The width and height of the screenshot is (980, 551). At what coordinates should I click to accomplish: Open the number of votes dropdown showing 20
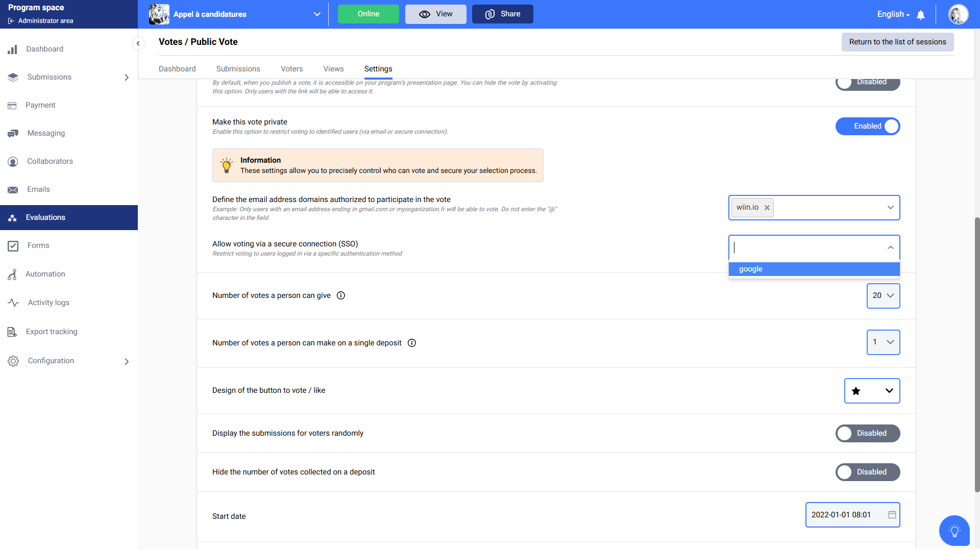point(883,295)
